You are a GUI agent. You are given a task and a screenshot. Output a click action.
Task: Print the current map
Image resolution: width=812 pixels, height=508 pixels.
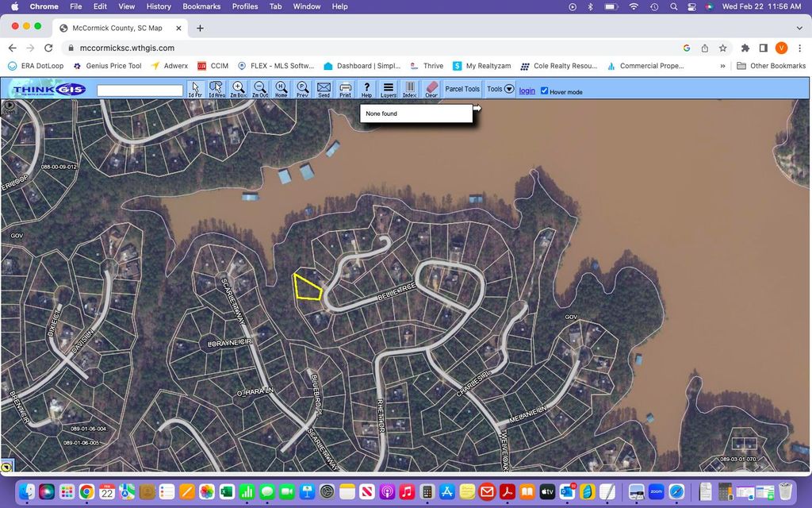pyautogui.click(x=345, y=89)
